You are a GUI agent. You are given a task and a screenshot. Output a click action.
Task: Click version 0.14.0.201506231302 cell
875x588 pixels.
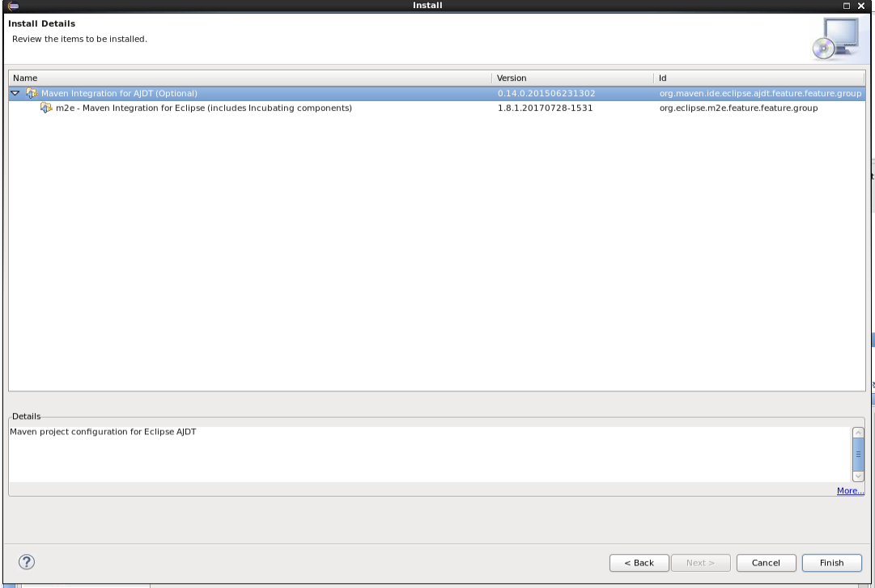click(546, 93)
